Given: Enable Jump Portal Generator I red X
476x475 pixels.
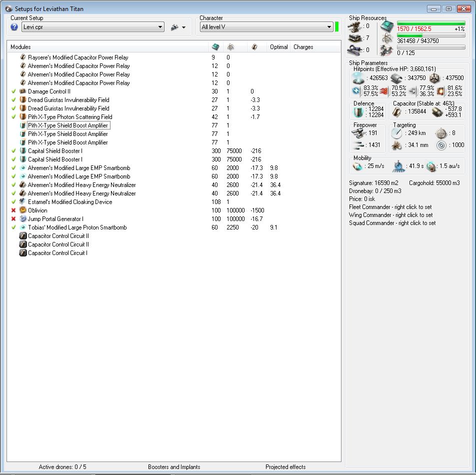Looking at the screenshot, I should (13, 219).
